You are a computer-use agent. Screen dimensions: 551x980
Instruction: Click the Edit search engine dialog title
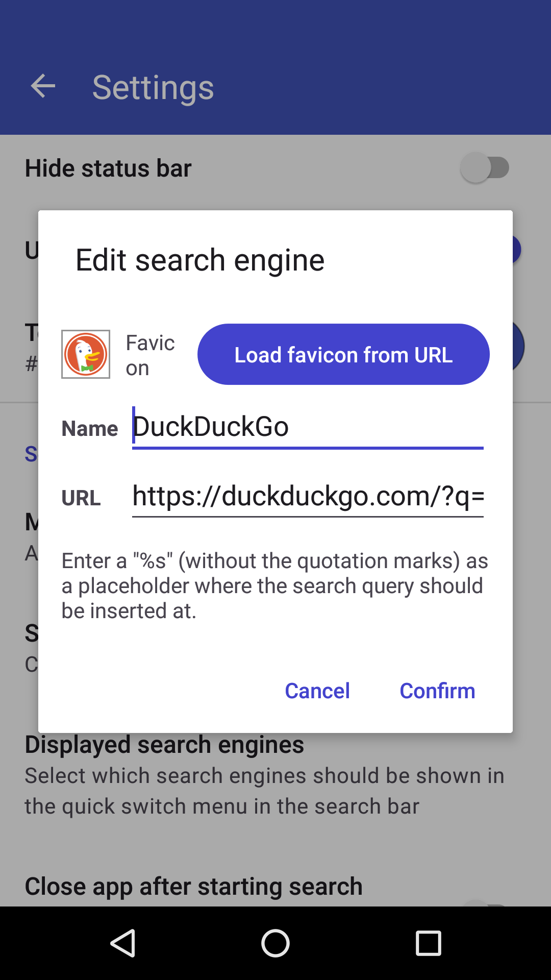200,260
